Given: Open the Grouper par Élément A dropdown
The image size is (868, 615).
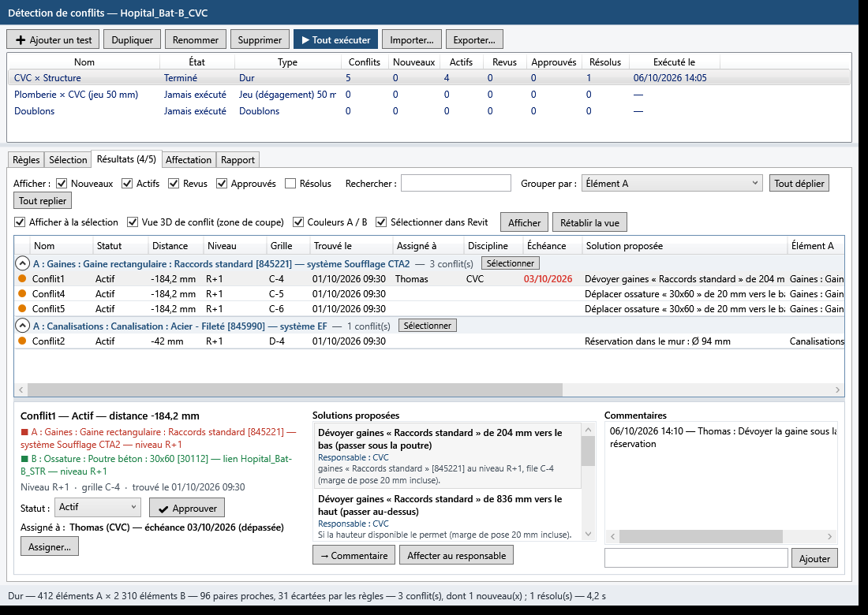Looking at the screenshot, I should tap(672, 183).
